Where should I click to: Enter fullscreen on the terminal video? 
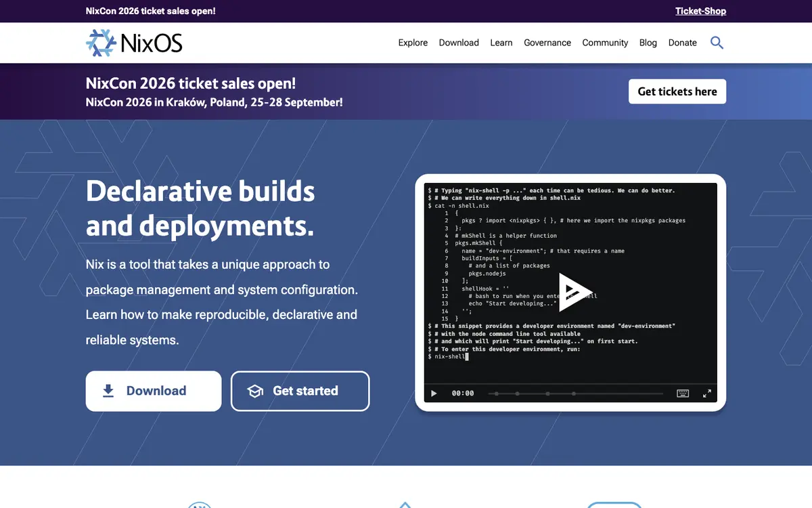707,393
